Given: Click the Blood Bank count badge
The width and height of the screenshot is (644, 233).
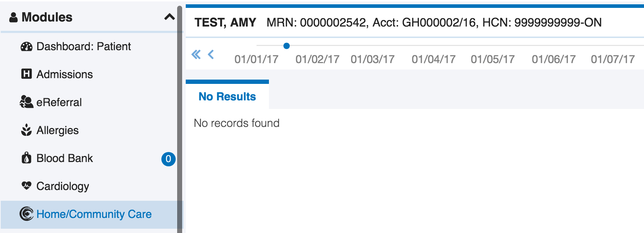Looking at the screenshot, I should click(168, 159).
